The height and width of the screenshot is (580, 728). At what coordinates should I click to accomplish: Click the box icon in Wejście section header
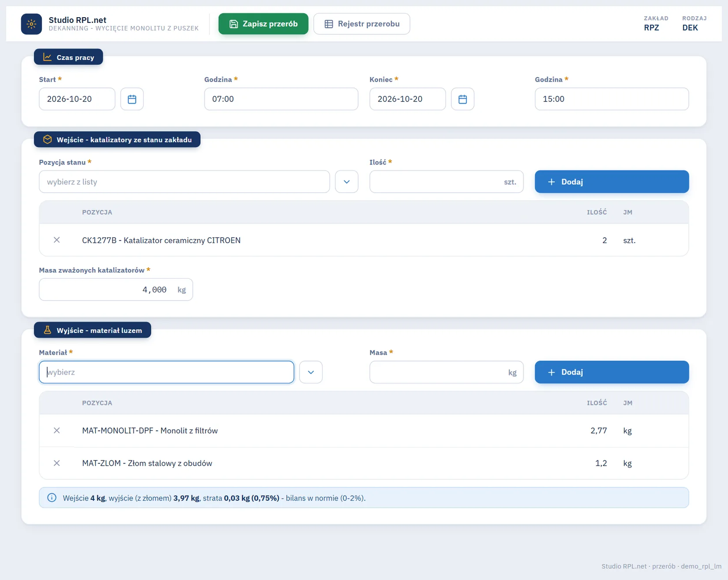pos(47,139)
